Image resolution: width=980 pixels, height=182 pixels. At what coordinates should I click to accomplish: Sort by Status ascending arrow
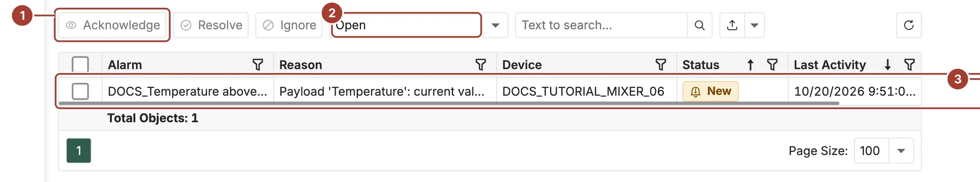[750, 64]
